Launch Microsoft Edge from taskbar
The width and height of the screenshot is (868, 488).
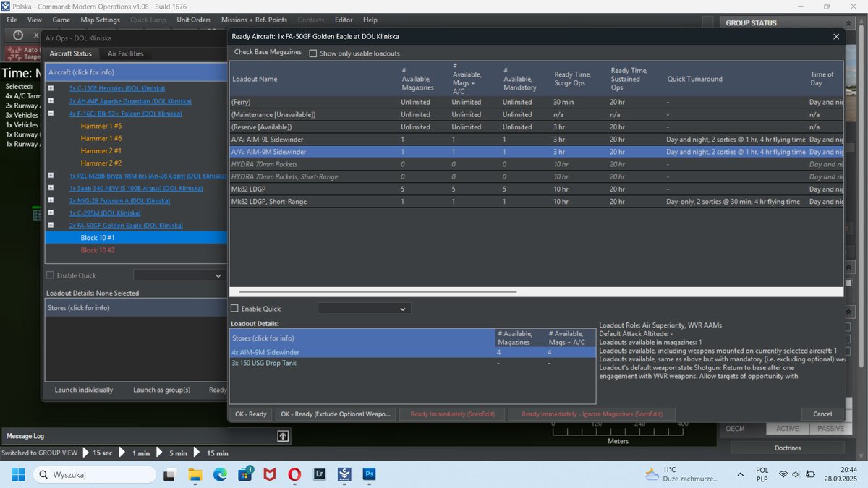tap(220, 474)
